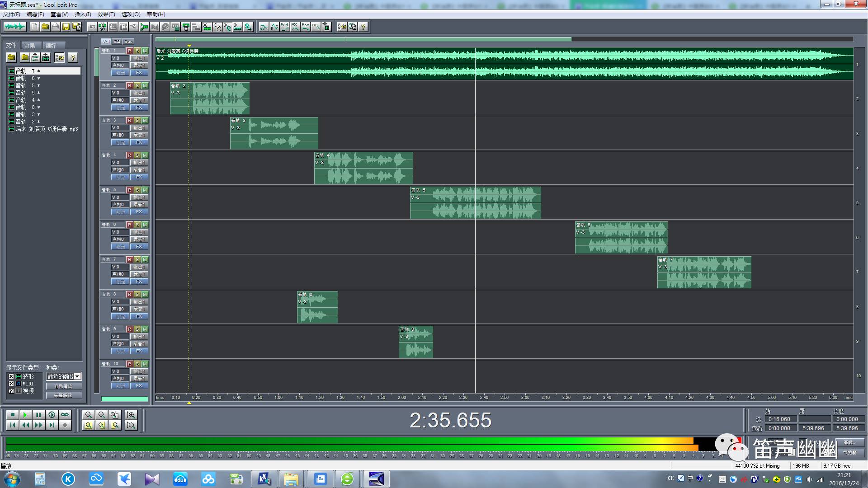Viewport: 868px width, 488px height.
Task: Click the 自动播放 button
Action: pyautogui.click(x=64, y=386)
